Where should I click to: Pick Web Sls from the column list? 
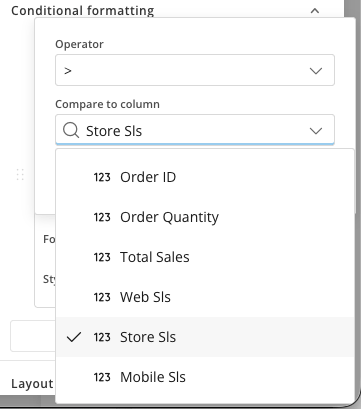click(x=205, y=297)
